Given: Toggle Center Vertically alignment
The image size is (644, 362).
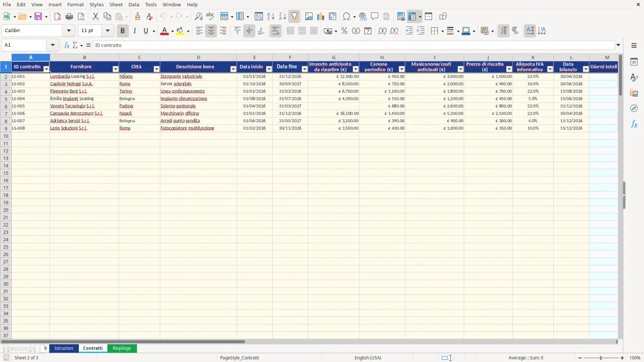Looking at the screenshot, I should coord(249,31).
